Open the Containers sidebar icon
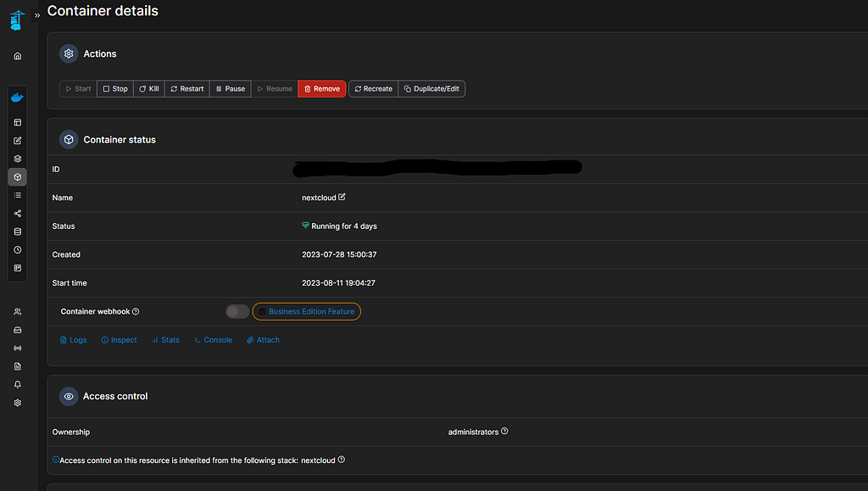Screen dimensions: 868x491 18,177
